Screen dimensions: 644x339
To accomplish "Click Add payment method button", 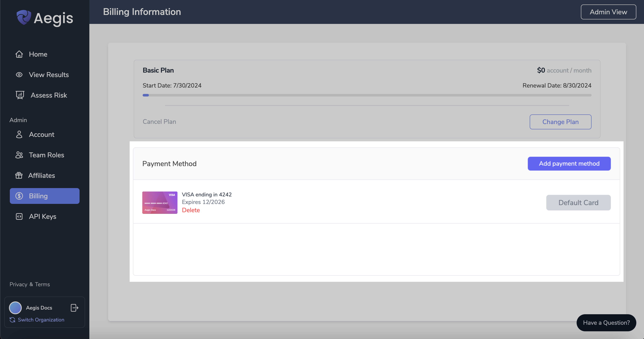I will (x=569, y=163).
